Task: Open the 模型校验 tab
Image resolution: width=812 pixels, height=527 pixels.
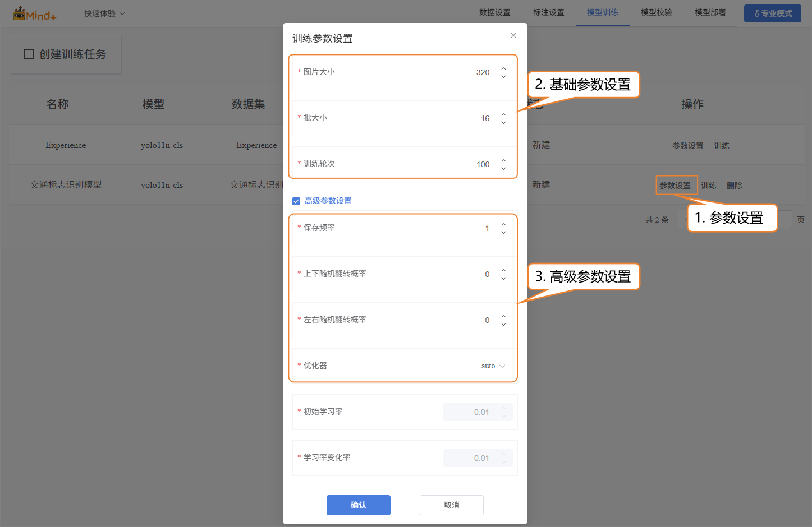Action: pos(656,12)
